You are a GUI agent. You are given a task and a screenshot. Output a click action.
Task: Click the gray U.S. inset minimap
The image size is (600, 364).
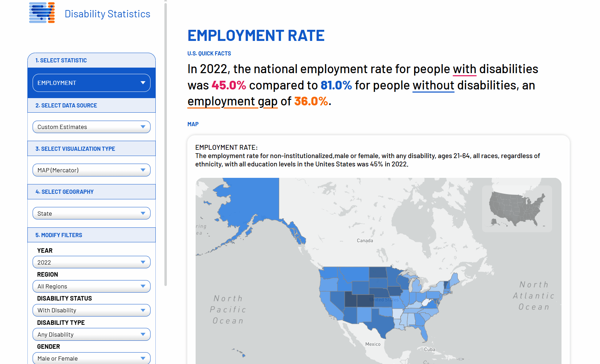coord(517,209)
